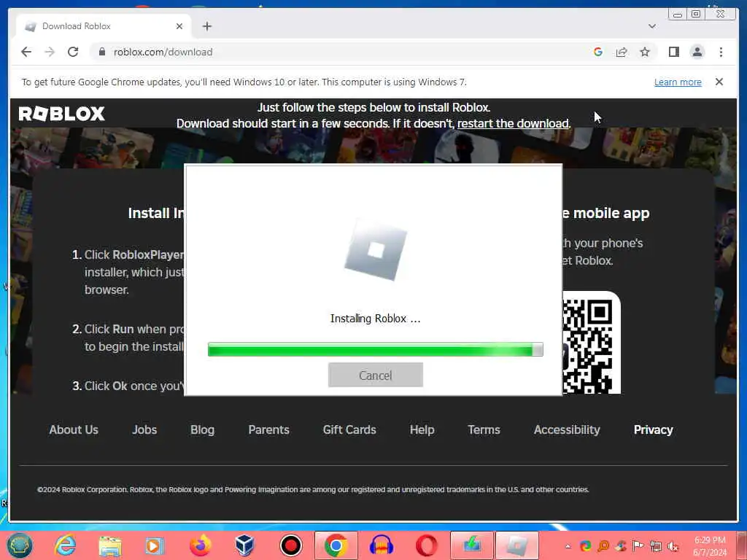Cancel the Roblox installation
Image resolution: width=747 pixels, height=560 pixels.
[376, 376]
